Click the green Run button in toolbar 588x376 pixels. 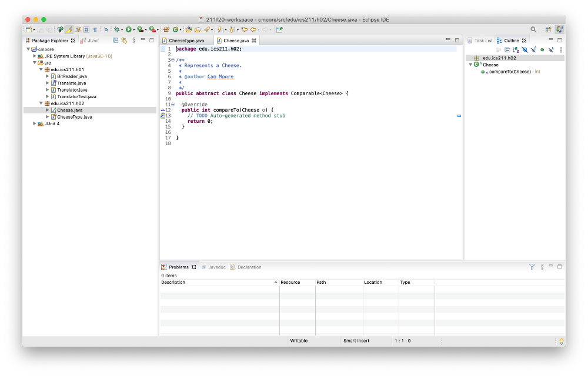(128, 29)
